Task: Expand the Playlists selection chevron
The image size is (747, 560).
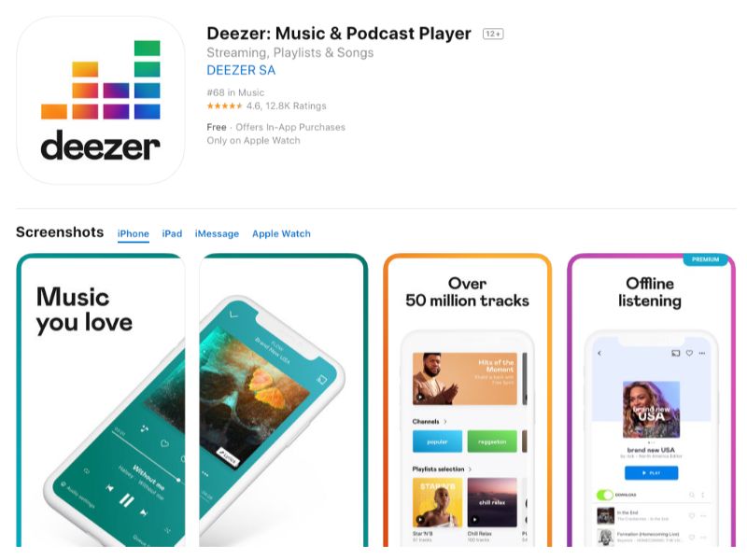Action: click(471, 469)
